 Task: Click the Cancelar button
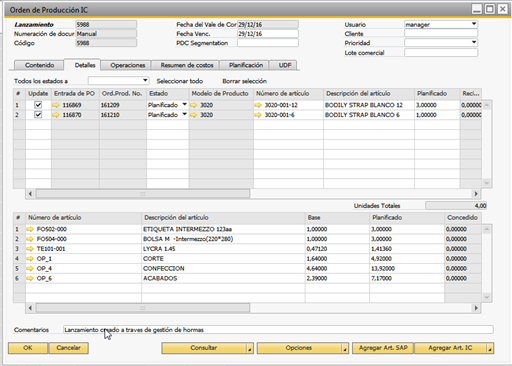pos(68,348)
